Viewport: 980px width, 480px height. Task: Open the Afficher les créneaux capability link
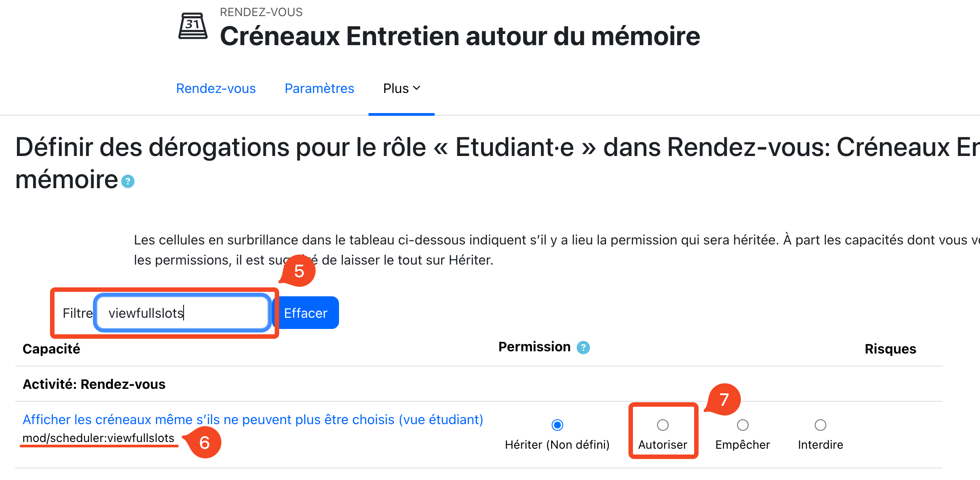point(253,420)
